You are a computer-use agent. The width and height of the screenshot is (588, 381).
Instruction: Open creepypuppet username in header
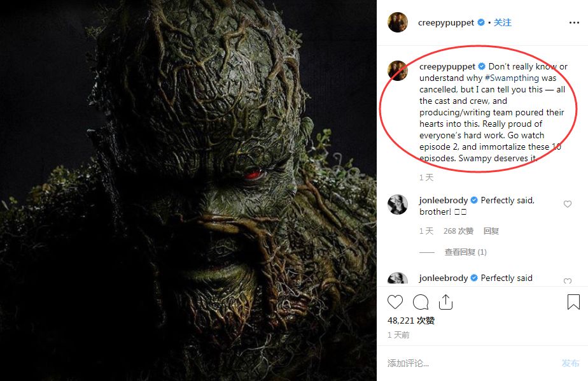click(x=446, y=22)
